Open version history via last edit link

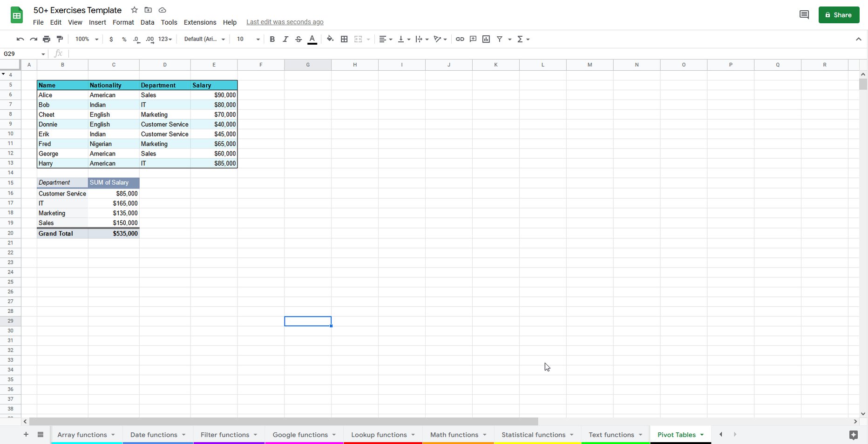[x=285, y=22]
